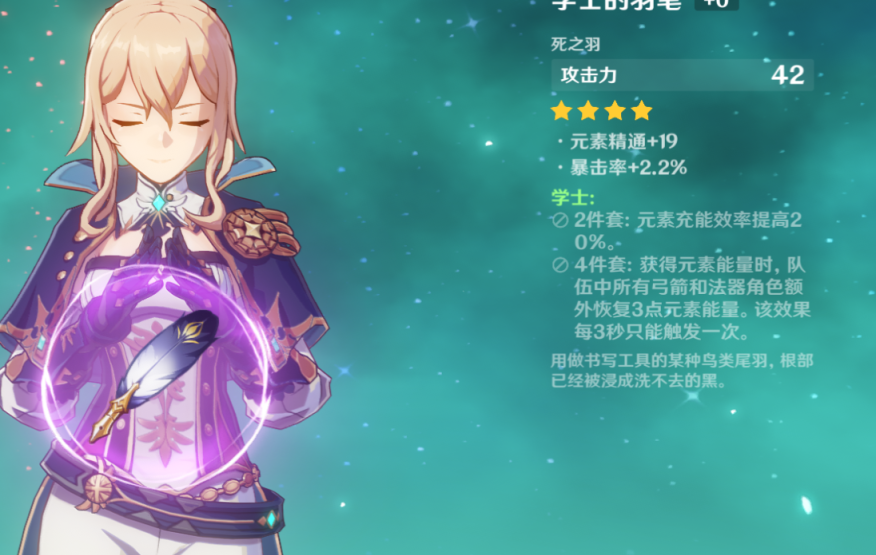Click the second gold rarity star
The width and height of the screenshot is (876, 555).
click(588, 111)
